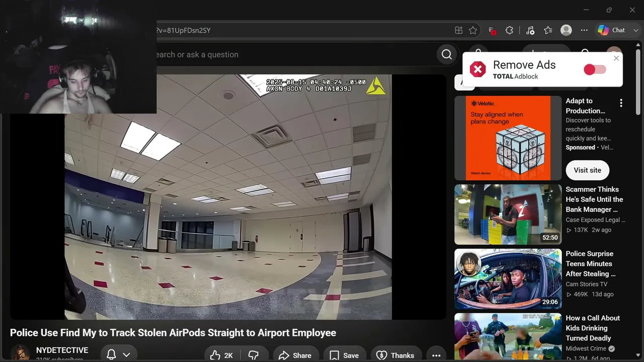644x362 pixels.
Task: Open the Cam Stories TV channel name
Action: (586, 284)
